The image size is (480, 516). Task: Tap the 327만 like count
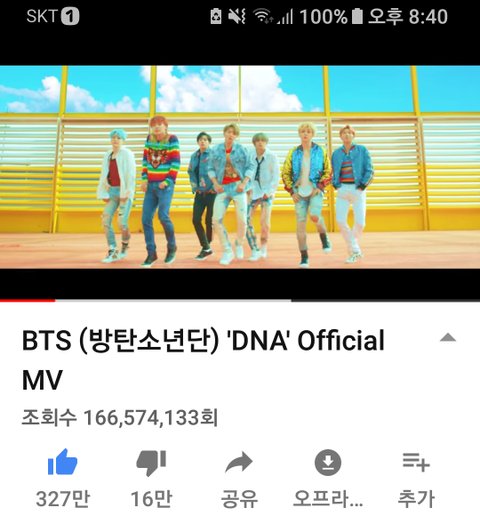[63, 499]
